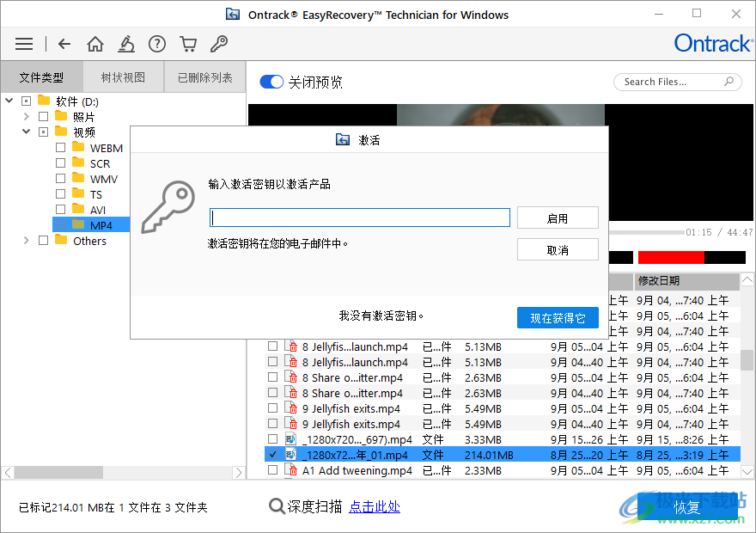Check the WEBM checkbox
Screen dimensions: 756x533
pyautogui.click(x=60, y=148)
